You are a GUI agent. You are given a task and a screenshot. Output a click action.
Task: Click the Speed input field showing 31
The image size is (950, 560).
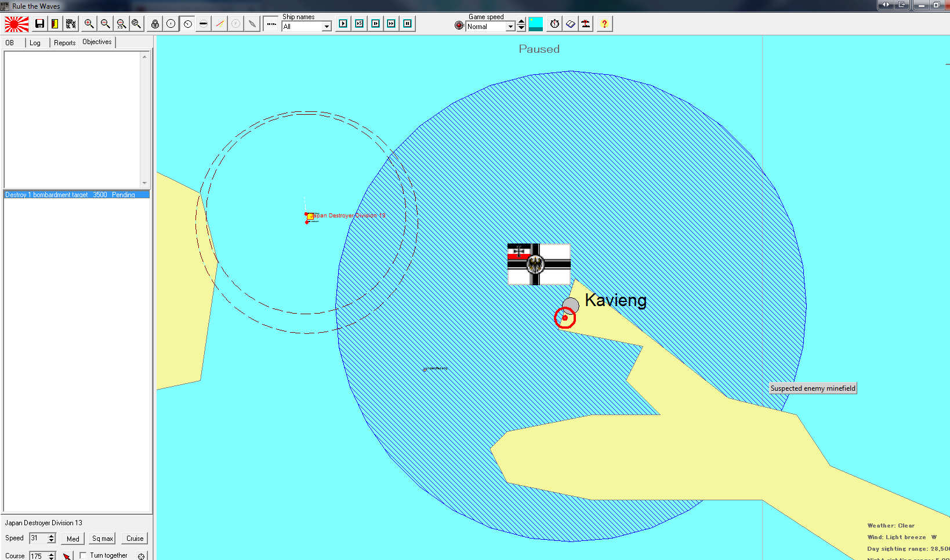tap(38, 538)
